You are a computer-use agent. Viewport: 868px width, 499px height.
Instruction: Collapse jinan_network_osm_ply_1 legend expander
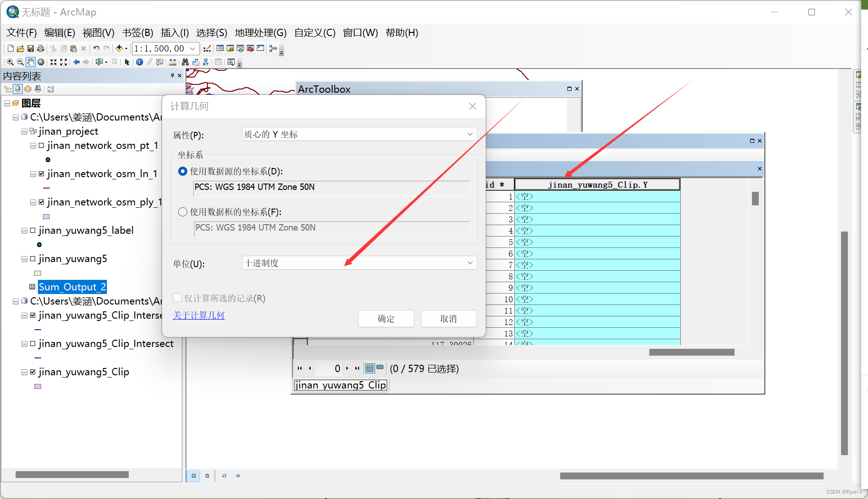[x=33, y=202]
